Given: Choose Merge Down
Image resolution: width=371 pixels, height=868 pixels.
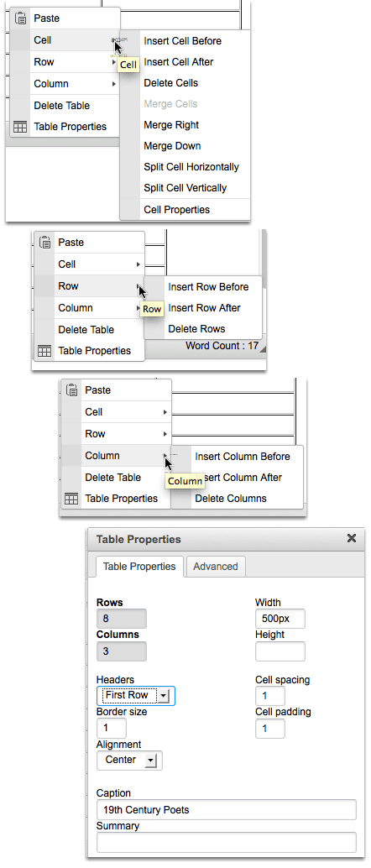Looking at the screenshot, I should (172, 146).
